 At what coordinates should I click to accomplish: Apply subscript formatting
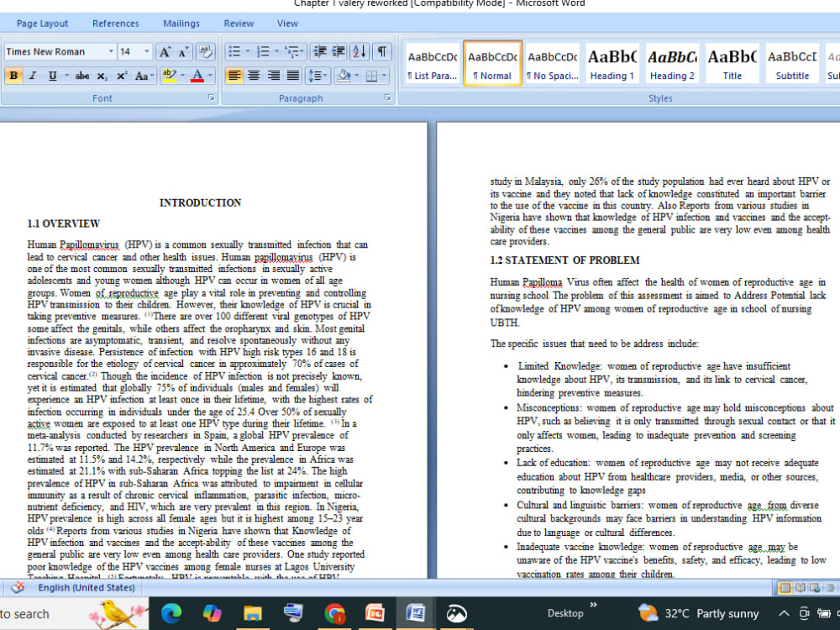102,76
